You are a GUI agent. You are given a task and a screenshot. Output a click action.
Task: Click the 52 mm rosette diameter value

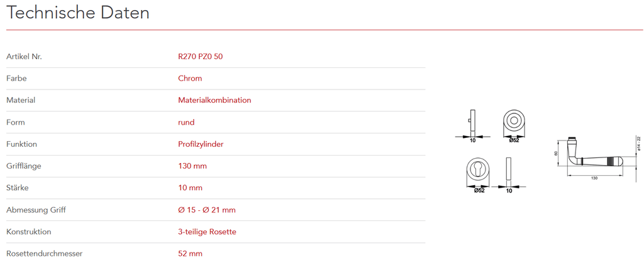[190, 254]
